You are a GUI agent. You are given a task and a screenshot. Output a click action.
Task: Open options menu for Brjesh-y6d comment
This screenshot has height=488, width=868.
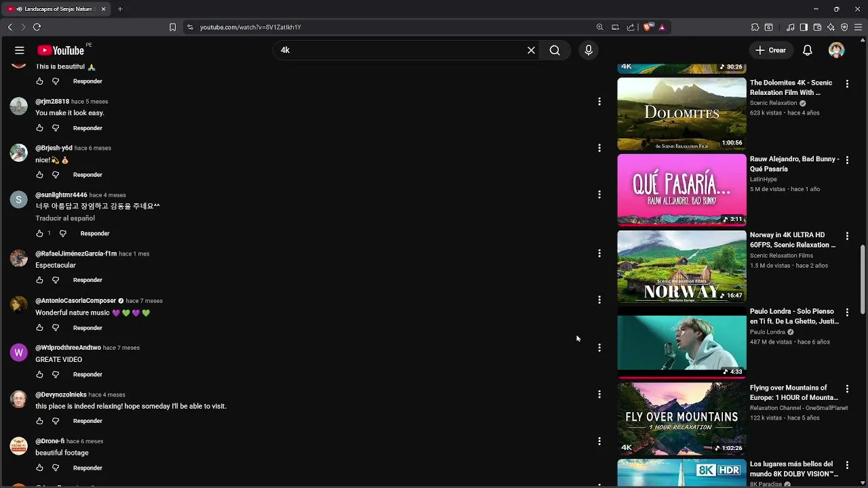(x=599, y=148)
